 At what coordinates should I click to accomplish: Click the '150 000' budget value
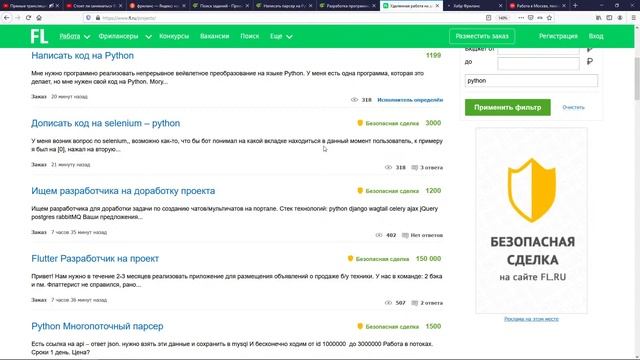pyautogui.click(x=428, y=259)
